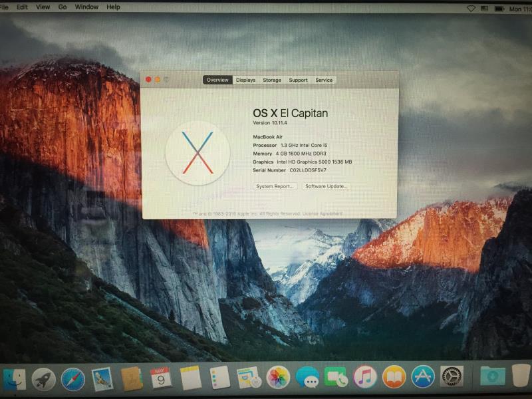Open Reminders app in the Dock
Viewport: 532px width, 399px height.
click(219, 377)
